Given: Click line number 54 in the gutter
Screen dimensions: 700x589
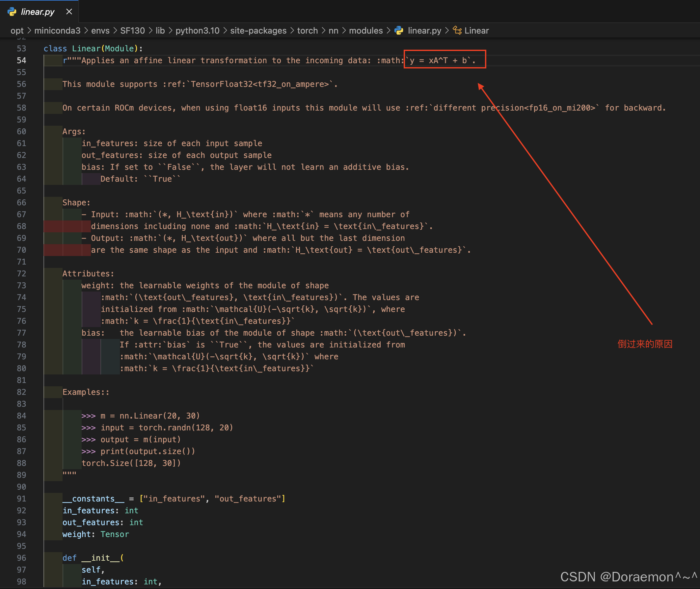Looking at the screenshot, I should point(21,61).
